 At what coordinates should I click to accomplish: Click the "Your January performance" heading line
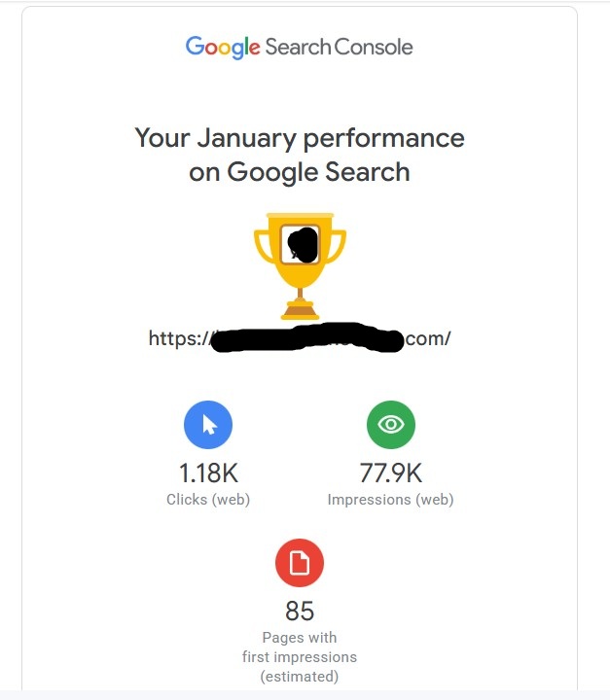pos(300,137)
